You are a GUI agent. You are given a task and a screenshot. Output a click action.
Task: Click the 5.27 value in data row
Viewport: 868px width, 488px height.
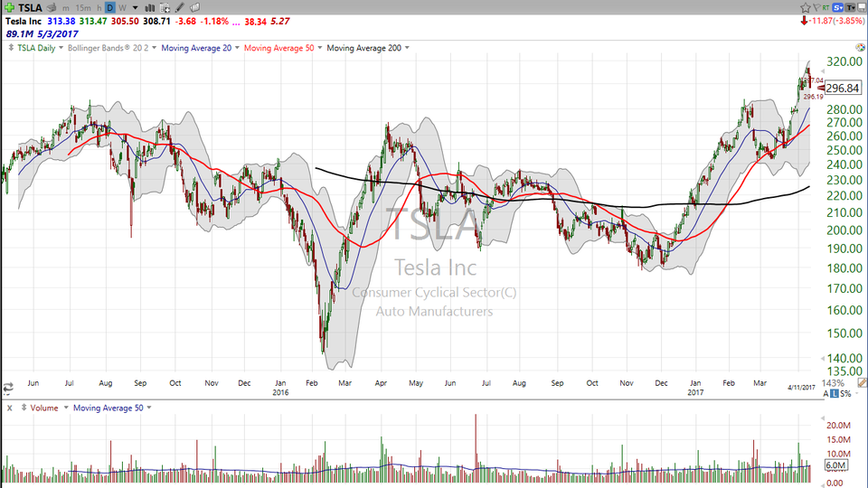click(280, 21)
